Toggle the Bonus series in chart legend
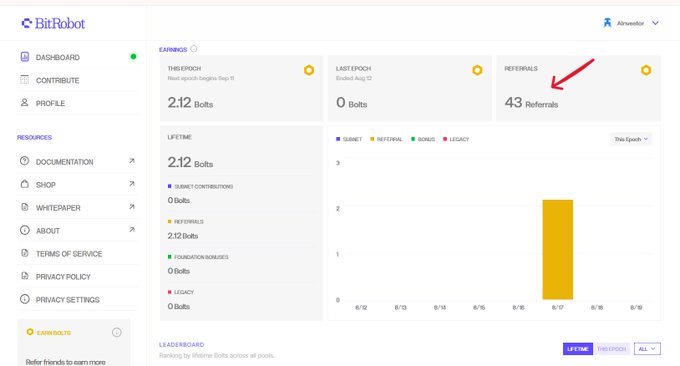The height and width of the screenshot is (366, 680). click(x=423, y=139)
